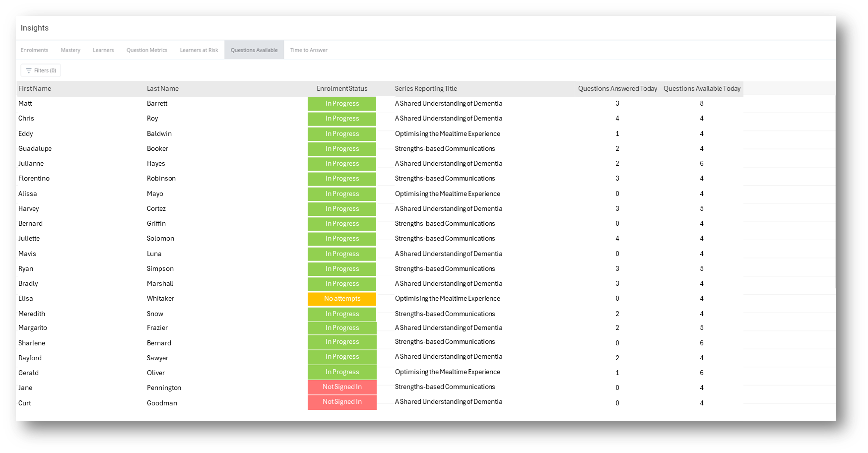This screenshot has height=453, width=868.
Task: Click Elisa Whitaker's No attempts status badge
Action: [x=342, y=299]
